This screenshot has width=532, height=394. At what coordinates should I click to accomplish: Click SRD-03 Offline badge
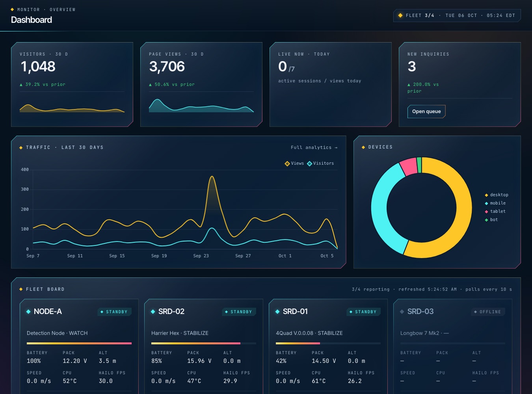point(488,312)
